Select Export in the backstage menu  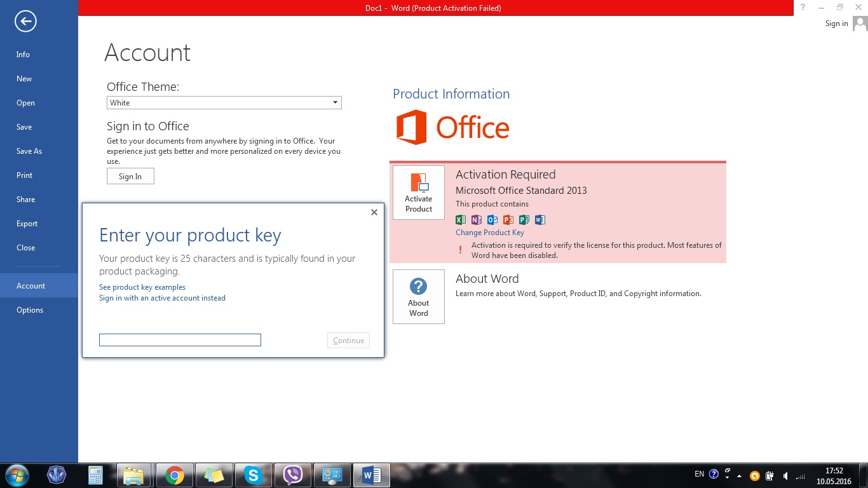coord(27,224)
